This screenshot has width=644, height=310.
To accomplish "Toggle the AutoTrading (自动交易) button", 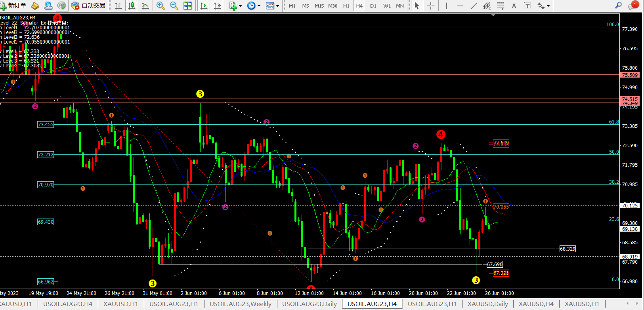I will (x=88, y=6).
